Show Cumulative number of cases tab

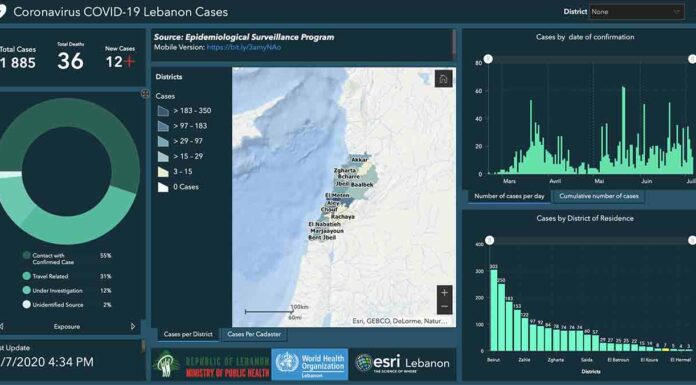599,196
